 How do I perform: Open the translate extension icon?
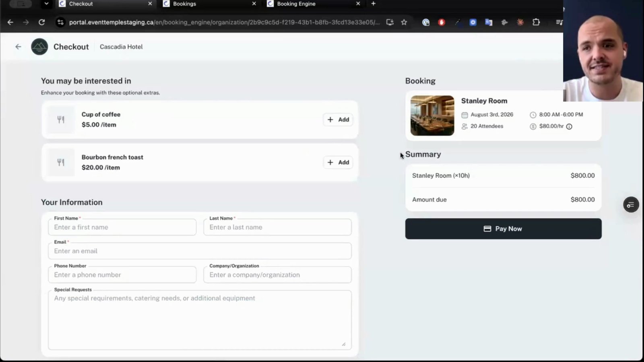click(489, 22)
